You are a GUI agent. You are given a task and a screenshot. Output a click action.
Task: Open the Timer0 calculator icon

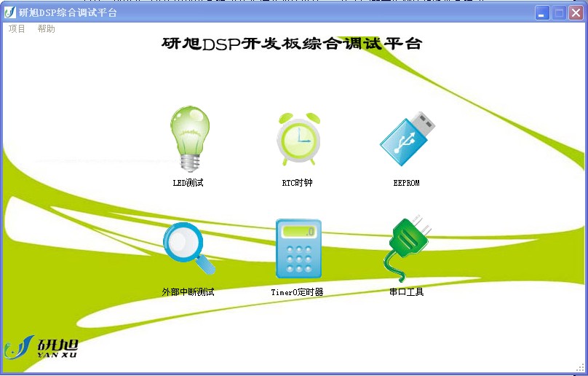298,249
